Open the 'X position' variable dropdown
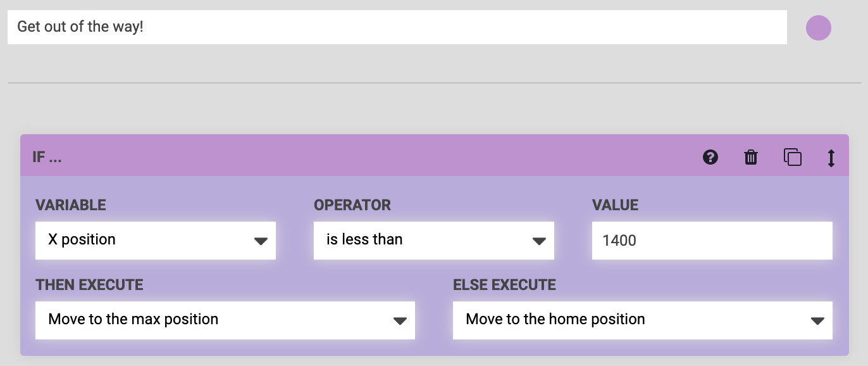This screenshot has width=868, height=366. click(x=155, y=240)
